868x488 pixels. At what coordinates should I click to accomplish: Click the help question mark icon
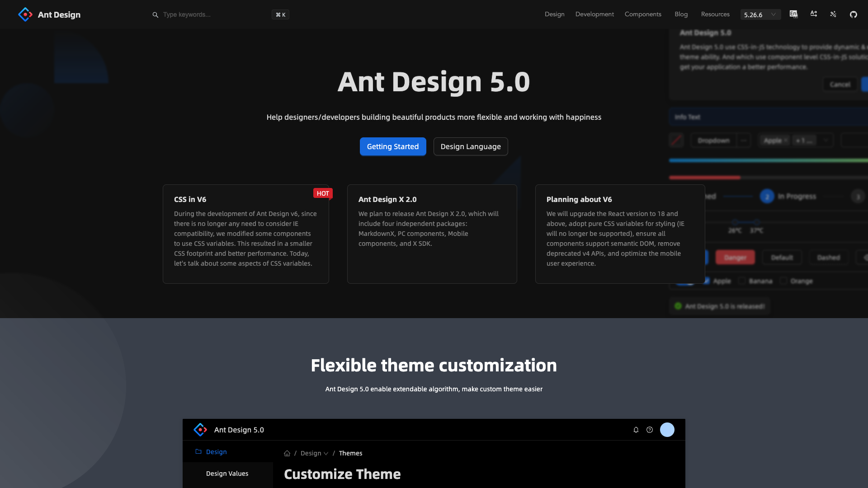649,430
